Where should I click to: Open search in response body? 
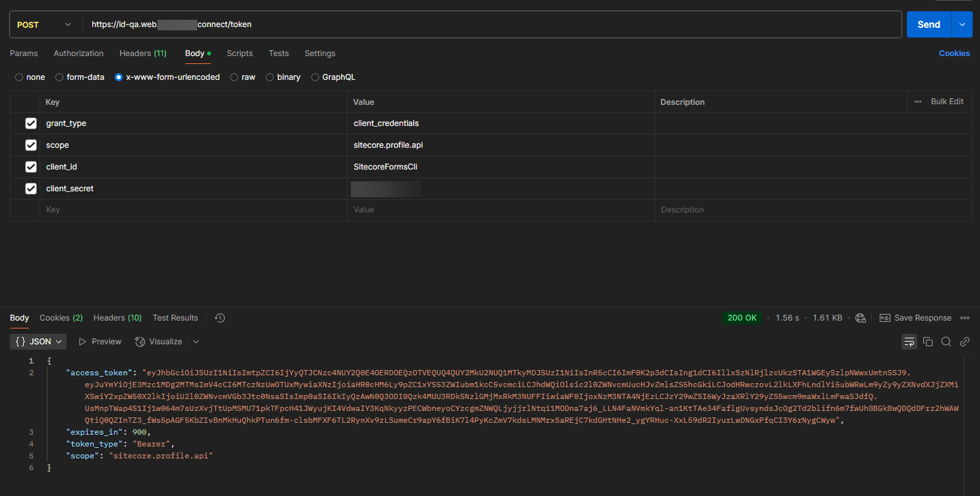(x=946, y=342)
